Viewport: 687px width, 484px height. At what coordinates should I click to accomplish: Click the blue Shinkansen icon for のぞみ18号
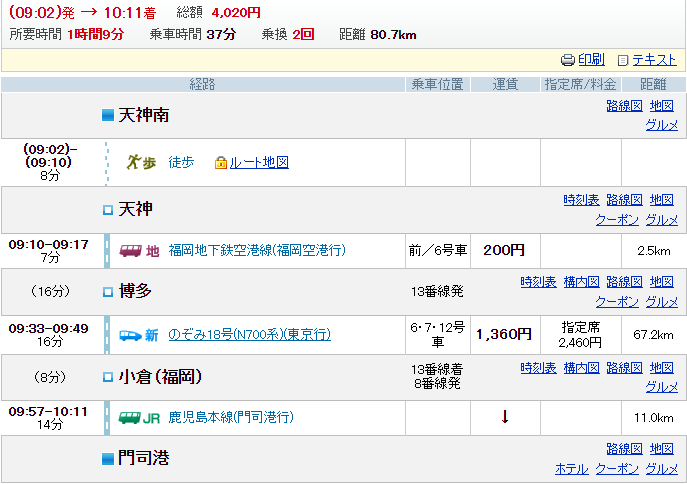coord(131,335)
